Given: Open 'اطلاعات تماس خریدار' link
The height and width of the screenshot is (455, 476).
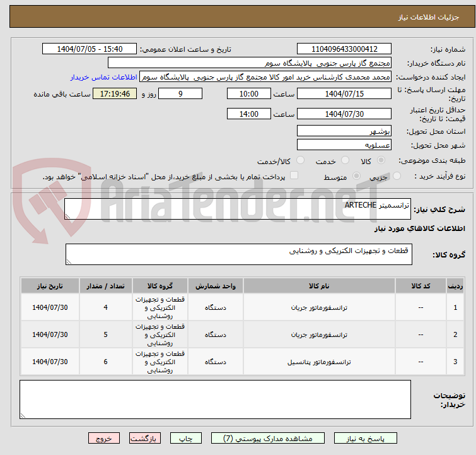Looking at the screenshot, I should tap(104, 77).
